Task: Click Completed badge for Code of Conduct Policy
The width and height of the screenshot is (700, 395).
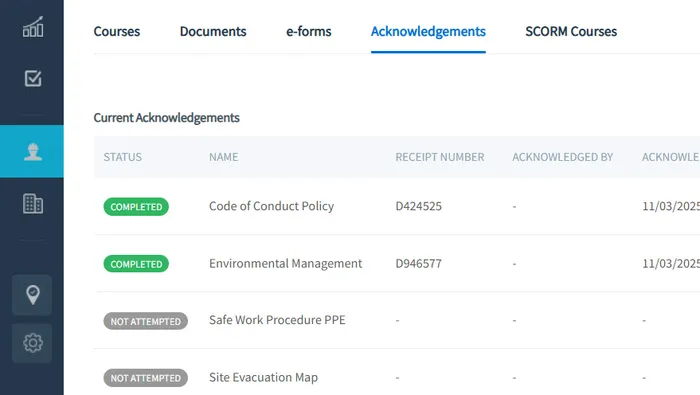Action: click(x=136, y=207)
